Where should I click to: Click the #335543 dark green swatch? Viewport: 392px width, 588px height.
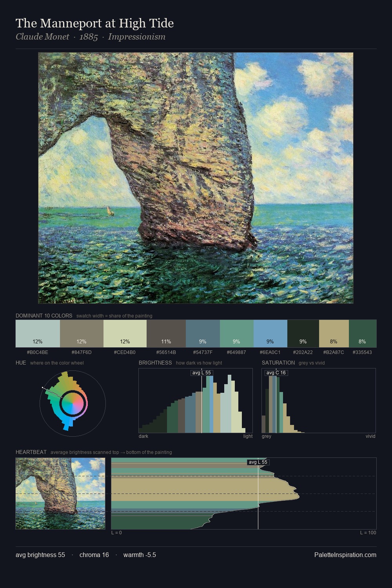[363, 334]
